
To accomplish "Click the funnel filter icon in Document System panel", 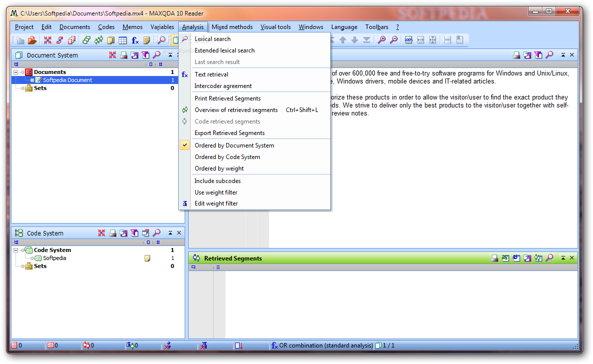I will pyautogui.click(x=146, y=55).
